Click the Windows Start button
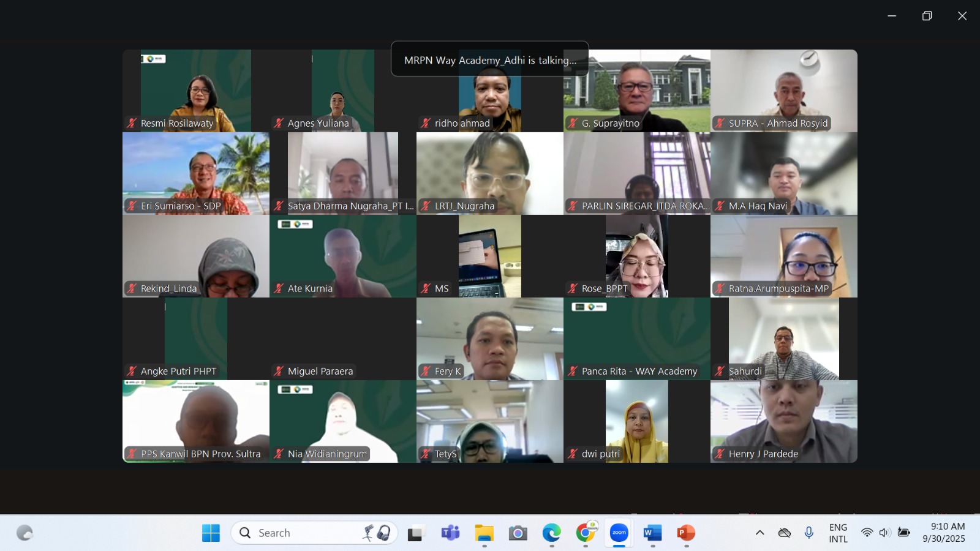The width and height of the screenshot is (980, 551). pyautogui.click(x=211, y=533)
